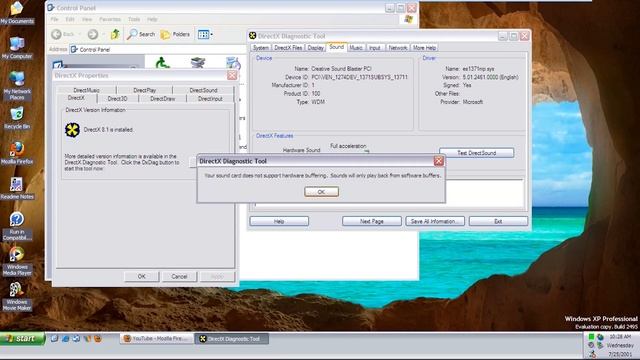Open Search in the Control Panel toolbar
This screenshot has height=360, width=640.
point(141,34)
